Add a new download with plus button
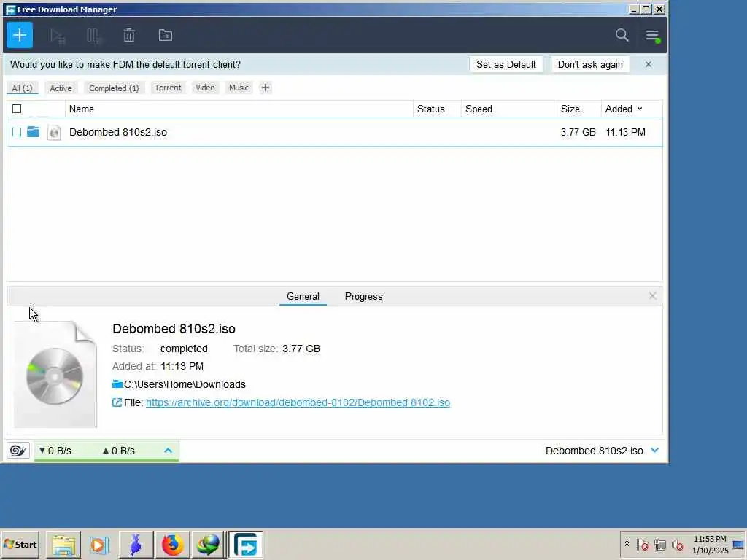The image size is (747, 560). pyautogui.click(x=20, y=35)
